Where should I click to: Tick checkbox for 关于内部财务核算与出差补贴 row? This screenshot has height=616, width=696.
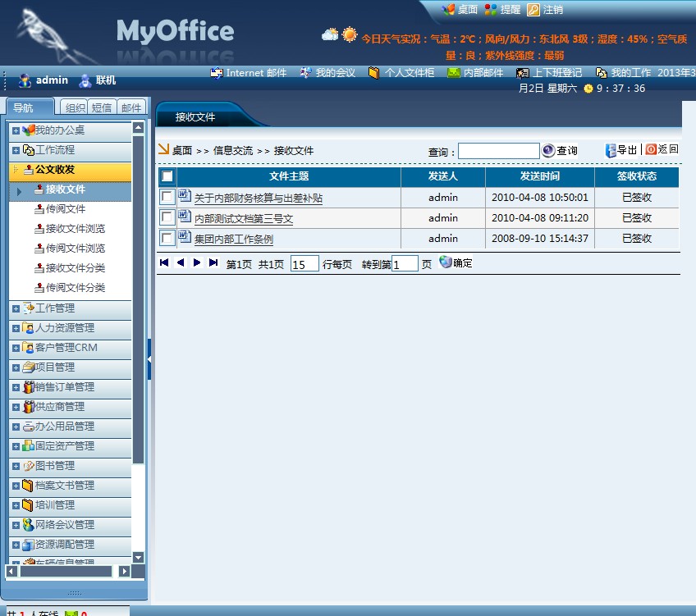coord(167,197)
